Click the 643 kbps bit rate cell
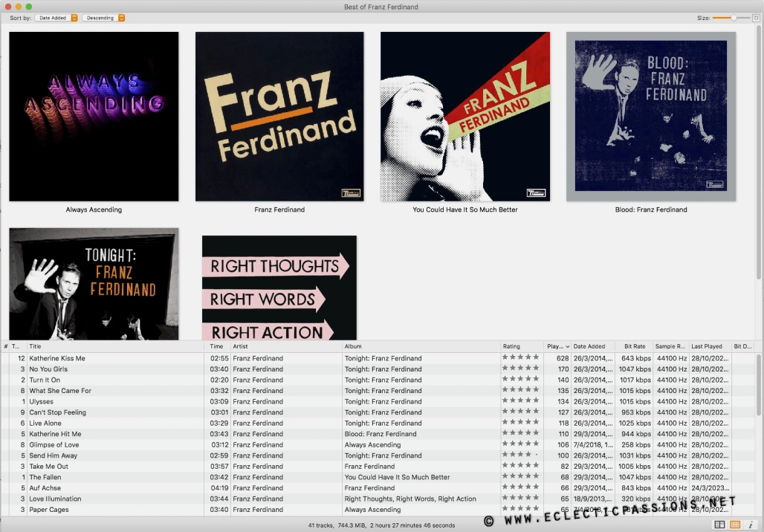The width and height of the screenshot is (764, 532). pyautogui.click(x=636, y=358)
